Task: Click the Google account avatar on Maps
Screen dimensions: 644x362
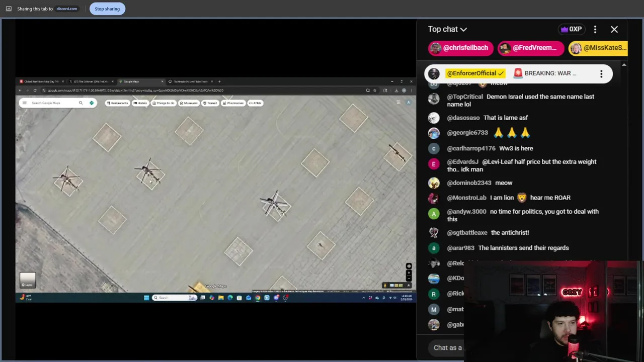Action: pyautogui.click(x=408, y=103)
